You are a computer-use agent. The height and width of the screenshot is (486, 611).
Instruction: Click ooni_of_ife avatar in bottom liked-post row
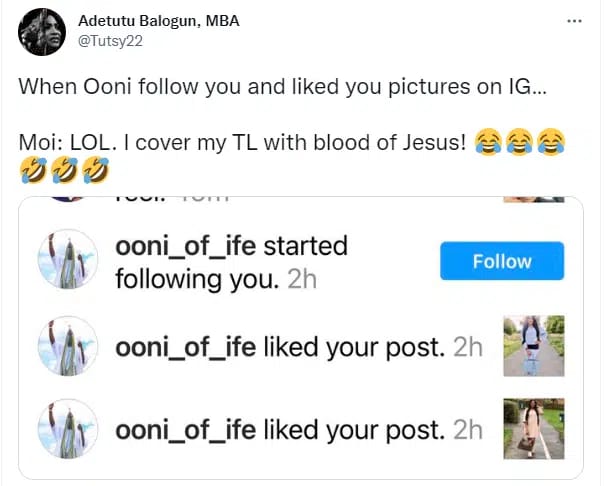click(67, 429)
